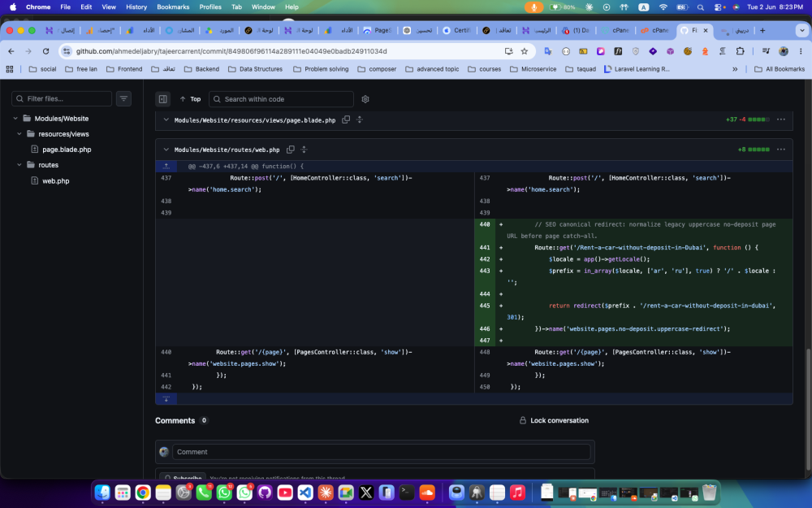Focus the Filter files input

click(x=62, y=98)
